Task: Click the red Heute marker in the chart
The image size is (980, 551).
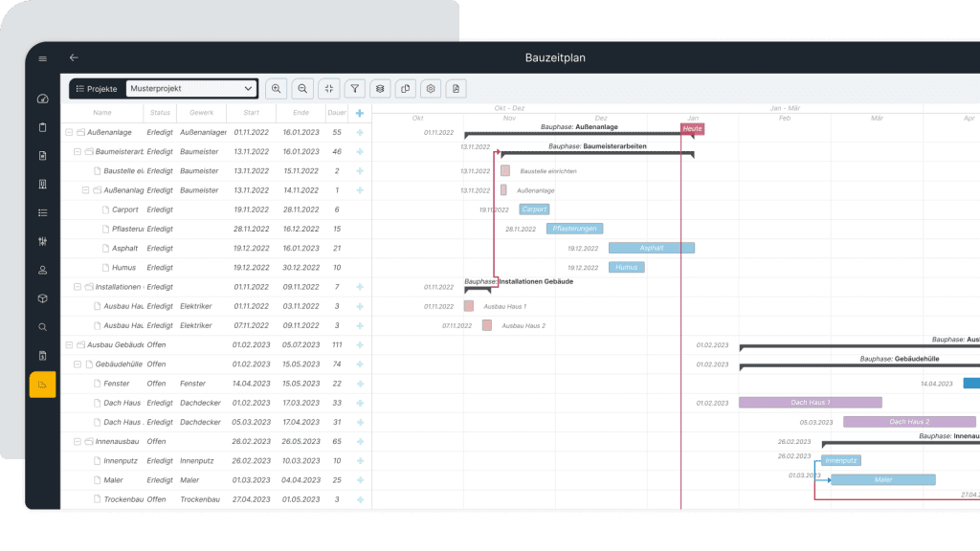Action: click(x=691, y=127)
